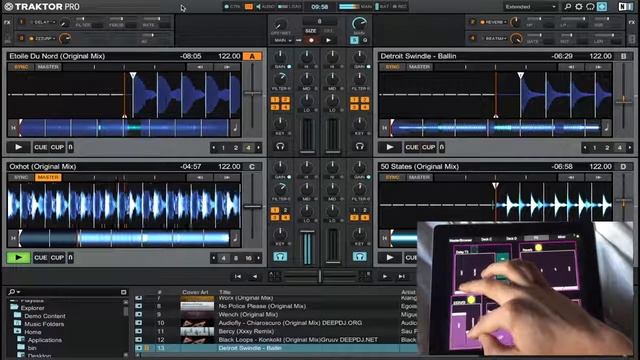Viewport: 640px width, 360px height.
Task: Activate Deck C flux mode icon
Action: pyautogui.click(x=70, y=258)
